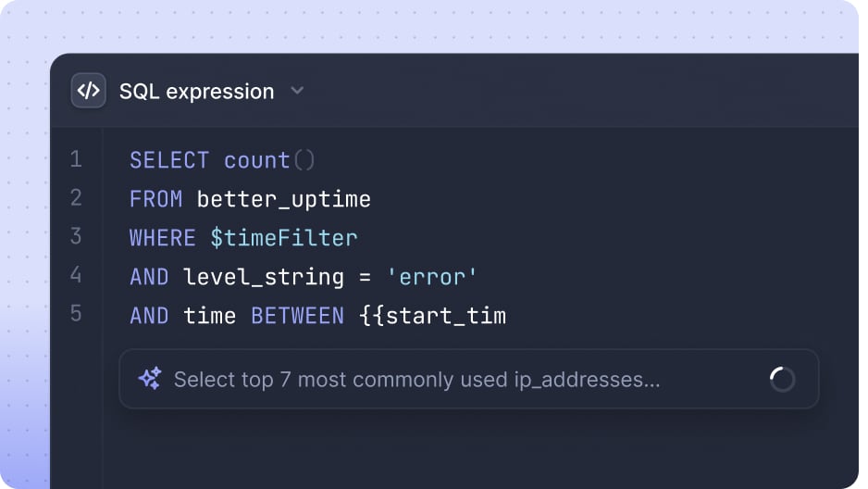Click the level_string column name

click(264, 278)
